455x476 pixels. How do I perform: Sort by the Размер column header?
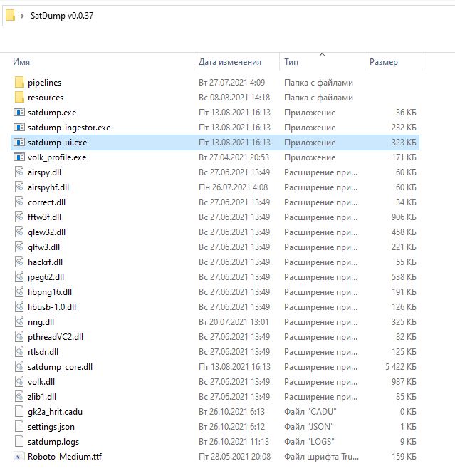tap(383, 61)
